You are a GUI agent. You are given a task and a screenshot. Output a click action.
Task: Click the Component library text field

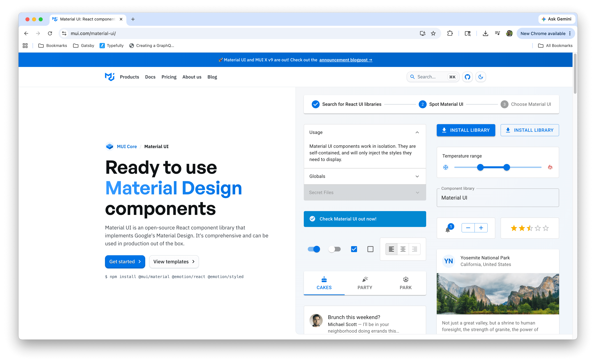pyautogui.click(x=498, y=198)
